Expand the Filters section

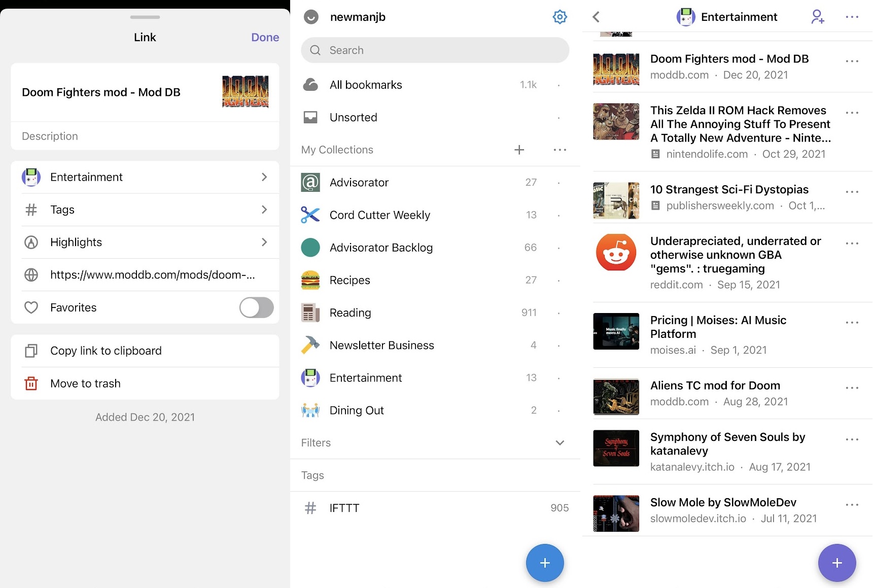coord(560,442)
